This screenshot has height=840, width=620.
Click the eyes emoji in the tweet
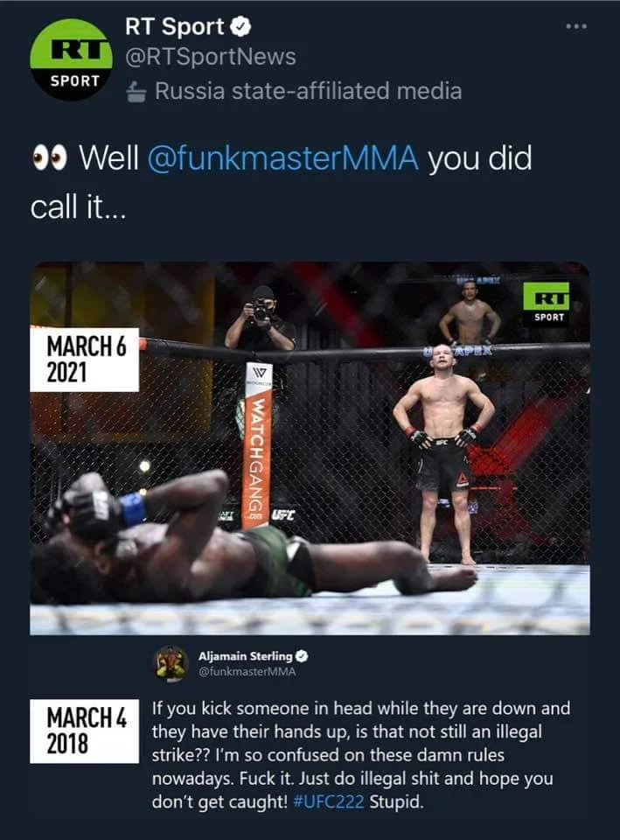50,158
